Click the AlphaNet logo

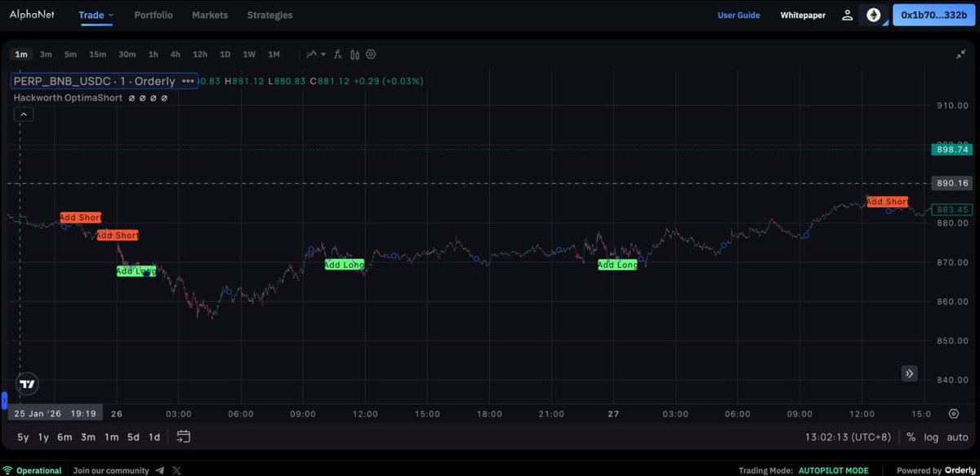(x=33, y=15)
